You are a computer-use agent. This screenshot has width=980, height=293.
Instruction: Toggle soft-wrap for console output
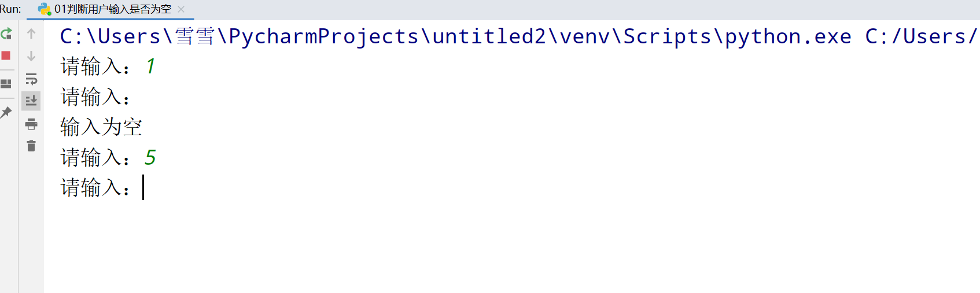(31, 79)
